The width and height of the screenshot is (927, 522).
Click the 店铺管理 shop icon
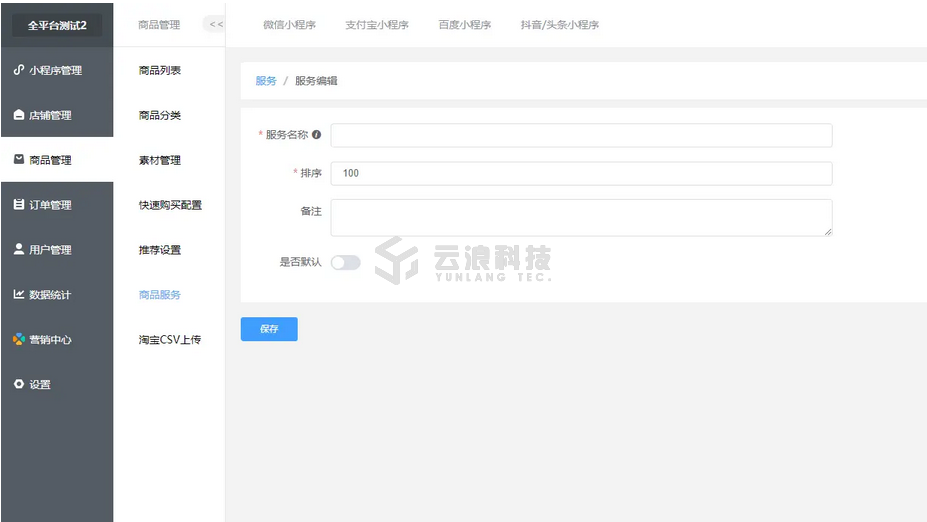click(18, 115)
